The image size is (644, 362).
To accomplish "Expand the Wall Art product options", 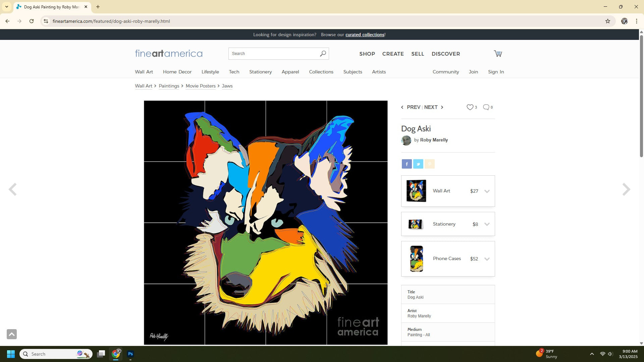I will pyautogui.click(x=487, y=191).
